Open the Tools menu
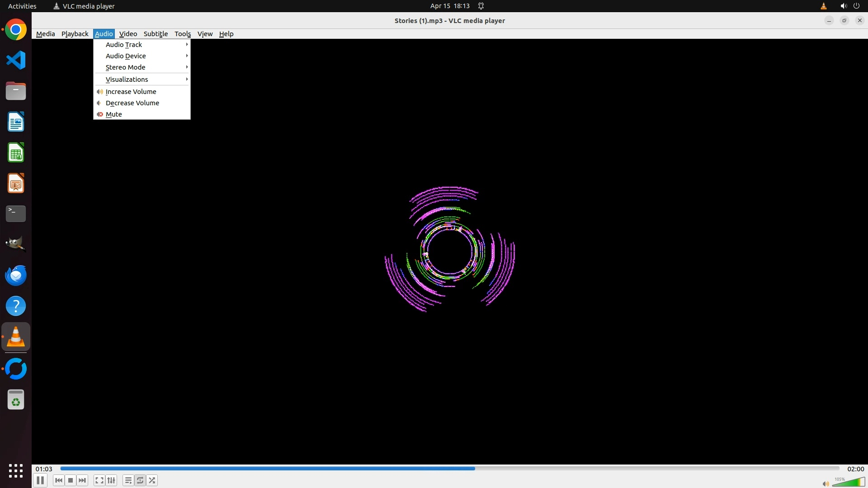Screen dimensions: 868x488 point(183,33)
